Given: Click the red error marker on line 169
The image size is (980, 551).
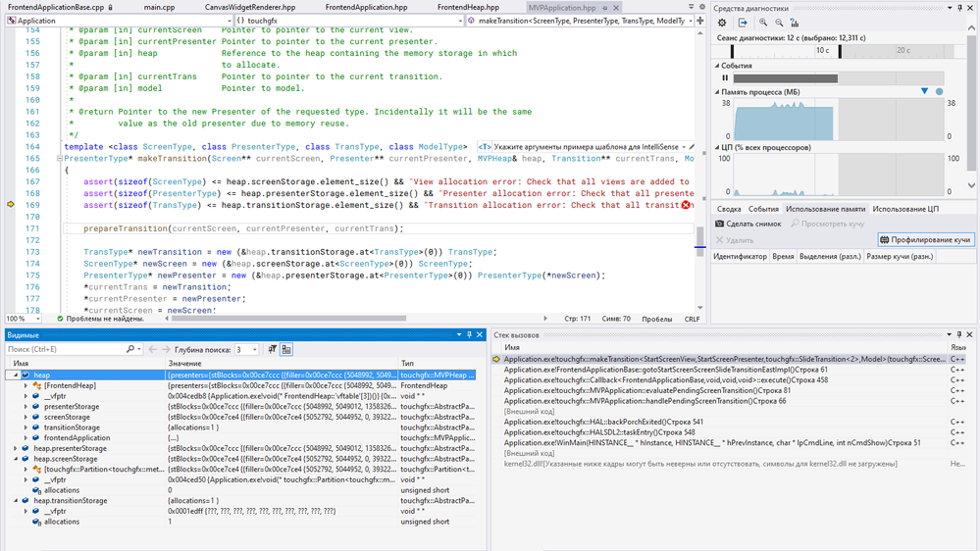Looking at the screenshot, I should (686, 205).
